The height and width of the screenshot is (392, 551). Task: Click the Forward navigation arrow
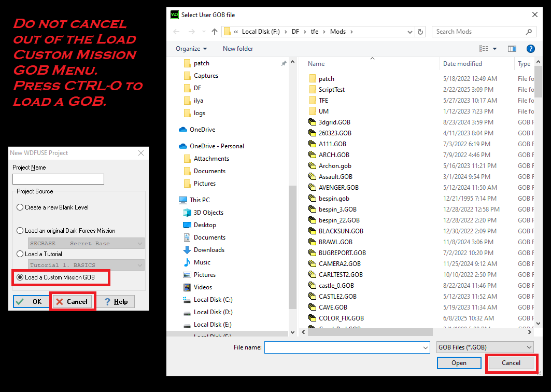pyautogui.click(x=191, y=32)
